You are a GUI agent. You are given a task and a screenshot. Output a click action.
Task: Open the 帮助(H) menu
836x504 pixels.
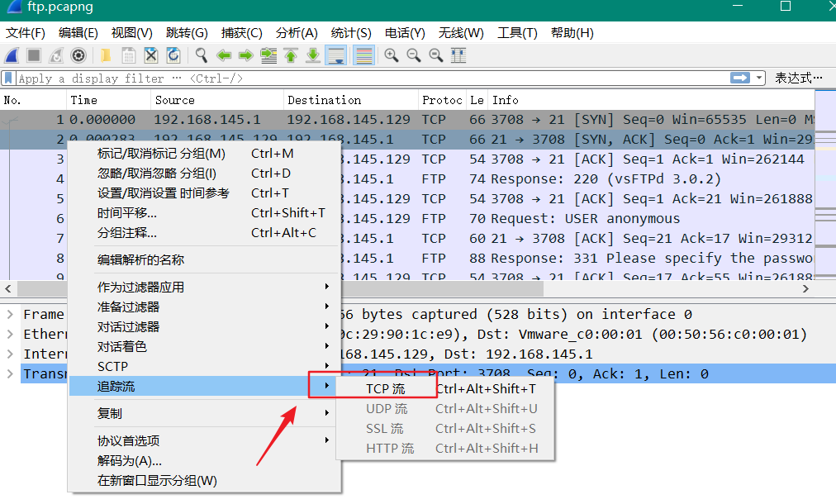572,33
